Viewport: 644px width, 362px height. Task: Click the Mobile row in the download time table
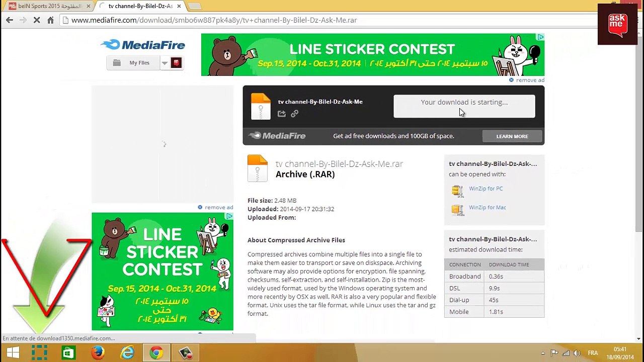(494, 312)
